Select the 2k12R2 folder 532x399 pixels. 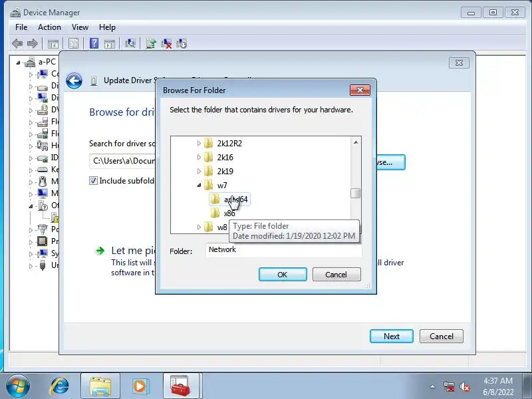(x=223, y=144)
